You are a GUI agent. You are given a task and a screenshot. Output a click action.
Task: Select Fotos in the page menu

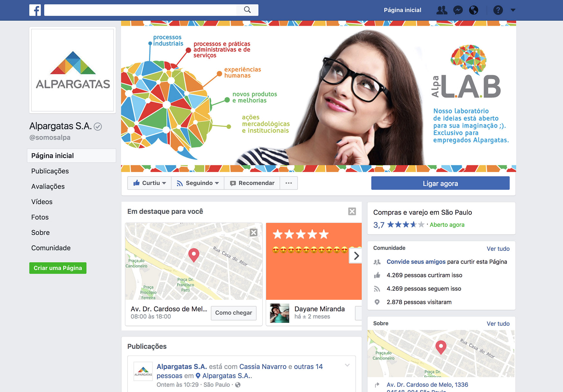click(x=40, y=217)
